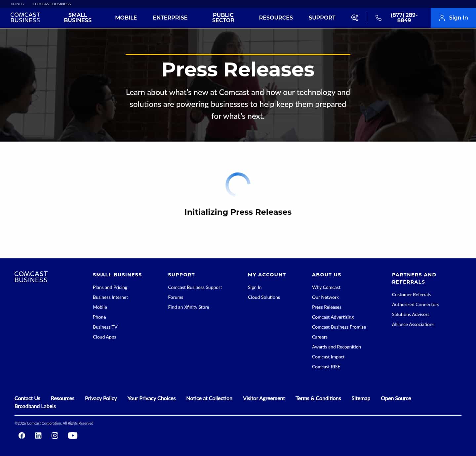Click the Sign In user icon
This screenshot has height=456, width=476.
[442, 18]
